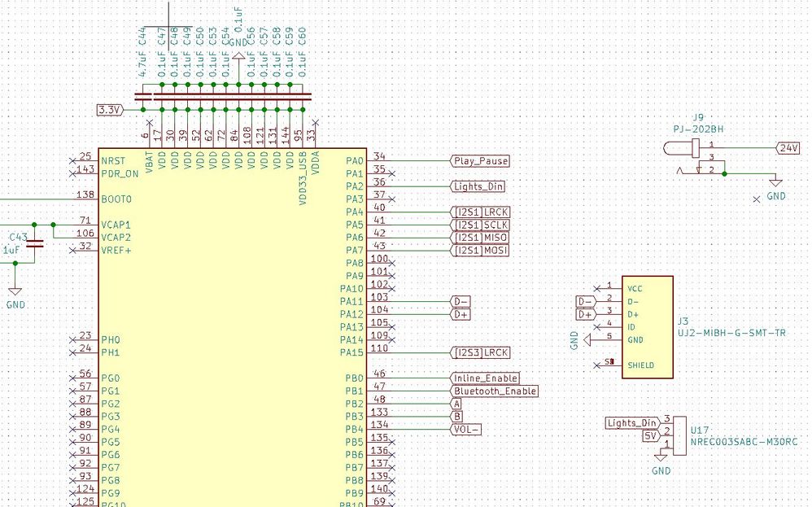Click the GND arrow symbol above the decoupling capacitors
Viewport: 812px width, 507px height.
(x=238, y=58)
